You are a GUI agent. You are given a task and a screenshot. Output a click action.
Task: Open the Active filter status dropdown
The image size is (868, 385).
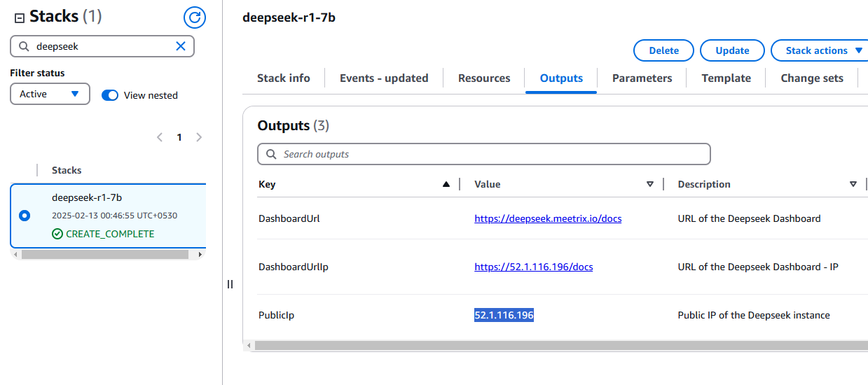point(50,94)
